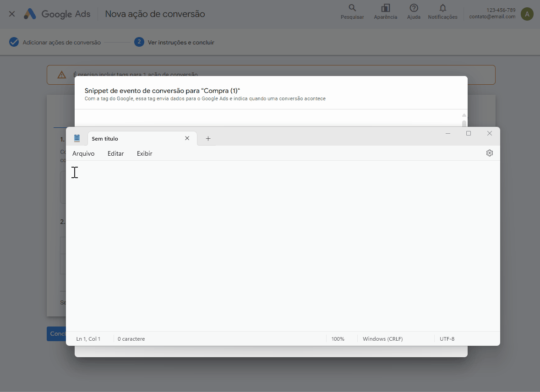Open the Aparência icon in Google Ads
540x392 pixels.
click(385, 8)
